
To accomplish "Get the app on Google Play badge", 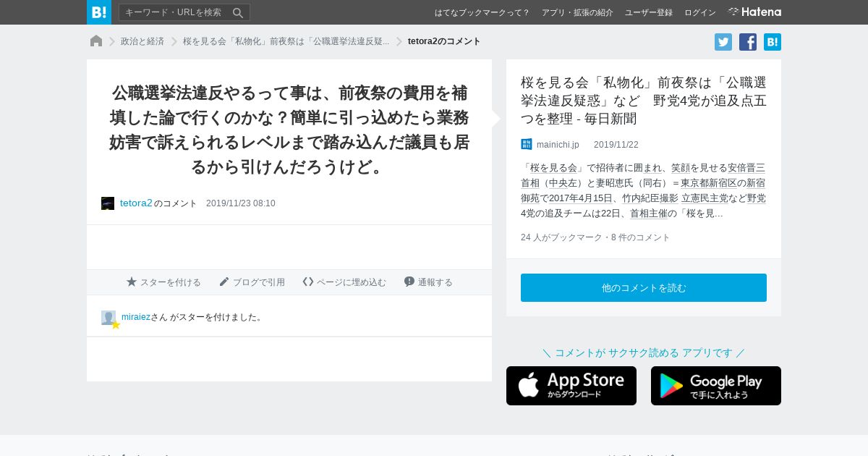I will point(716,386).
